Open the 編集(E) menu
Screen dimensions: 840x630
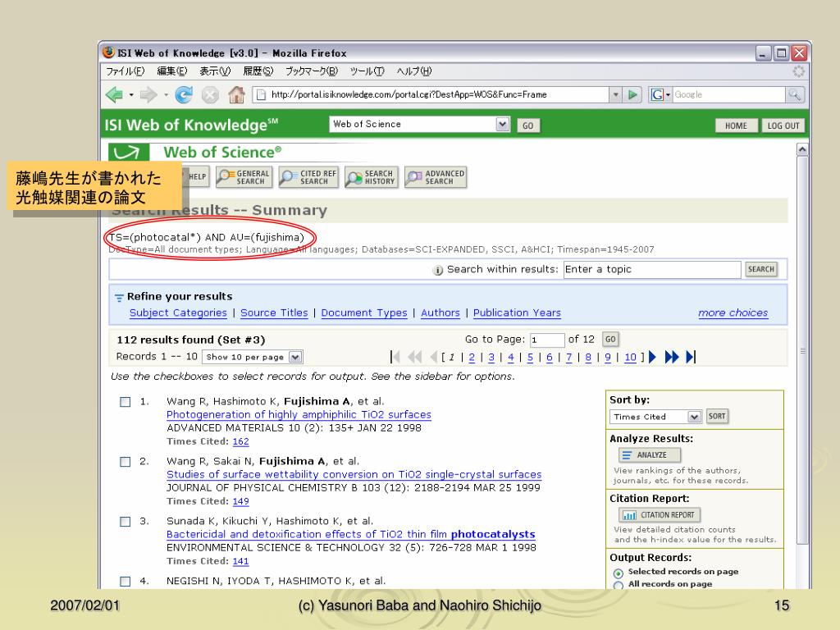coord(172,71)
